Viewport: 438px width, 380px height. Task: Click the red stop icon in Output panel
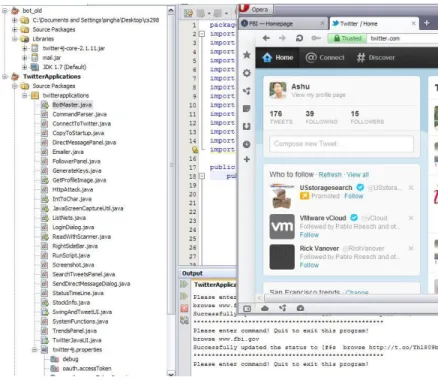tap(184, 308)
